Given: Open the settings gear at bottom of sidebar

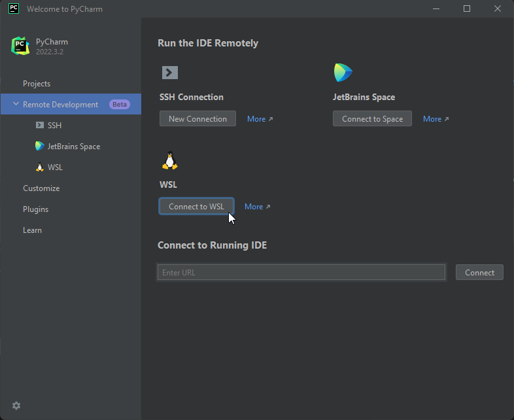Looking at the screenshot, I should [16, 406].
